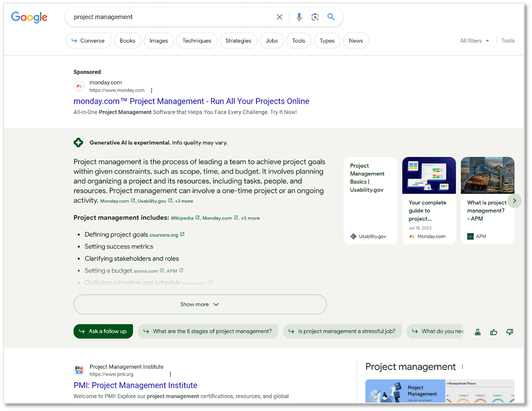Open the PMI: Project Management Institute link
Viewport: 532px width, 411px height.
click(135, 385)
